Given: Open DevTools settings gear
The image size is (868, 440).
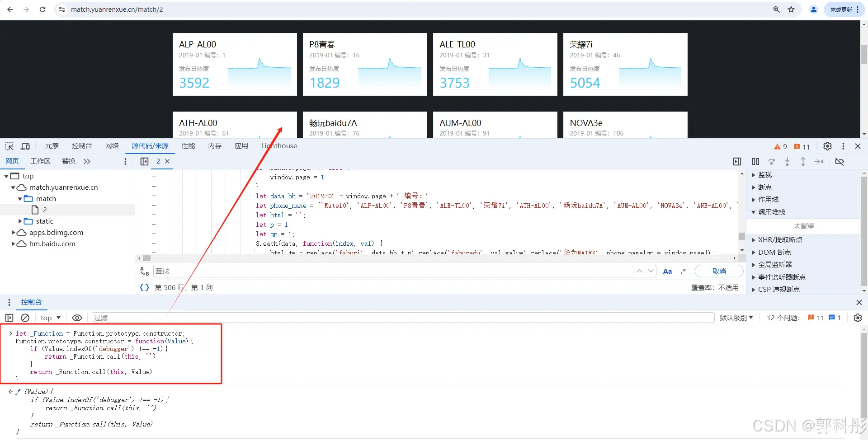Looking at the screenshot, I should click(x=827, y=146).
